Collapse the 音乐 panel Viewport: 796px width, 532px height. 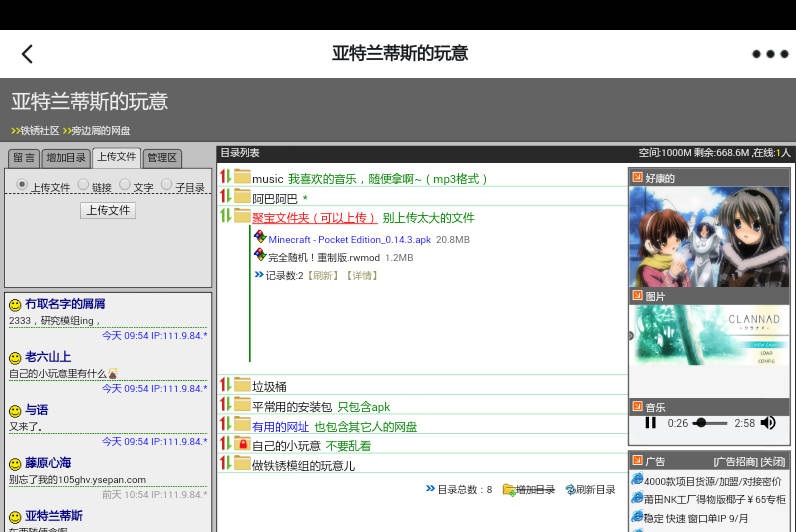click(x=637, y=406)
